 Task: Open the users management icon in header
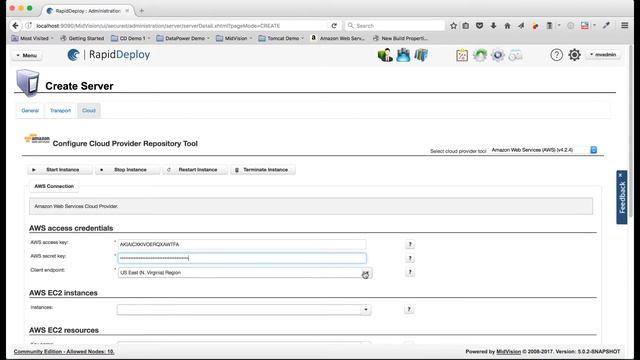coord(385,55)
